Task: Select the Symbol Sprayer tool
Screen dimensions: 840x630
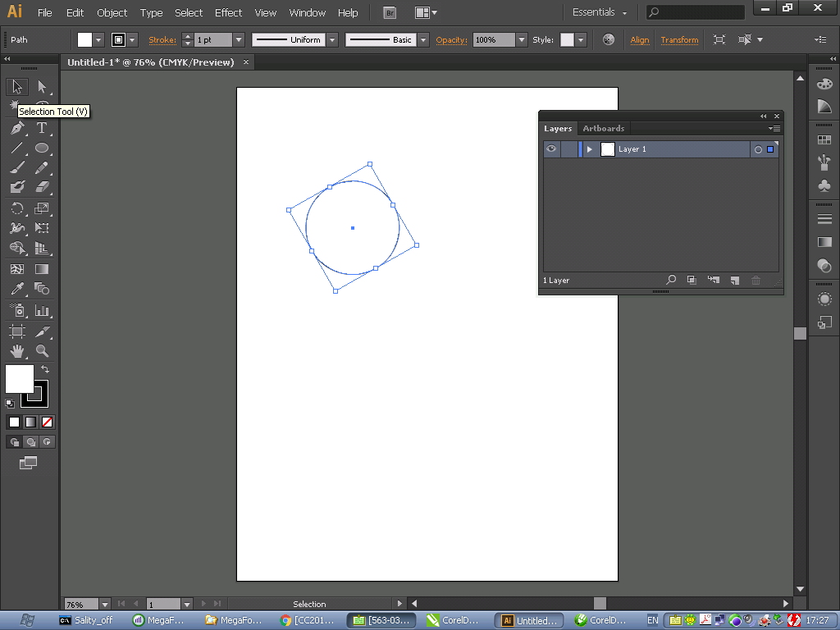Action: pos(17,310)
